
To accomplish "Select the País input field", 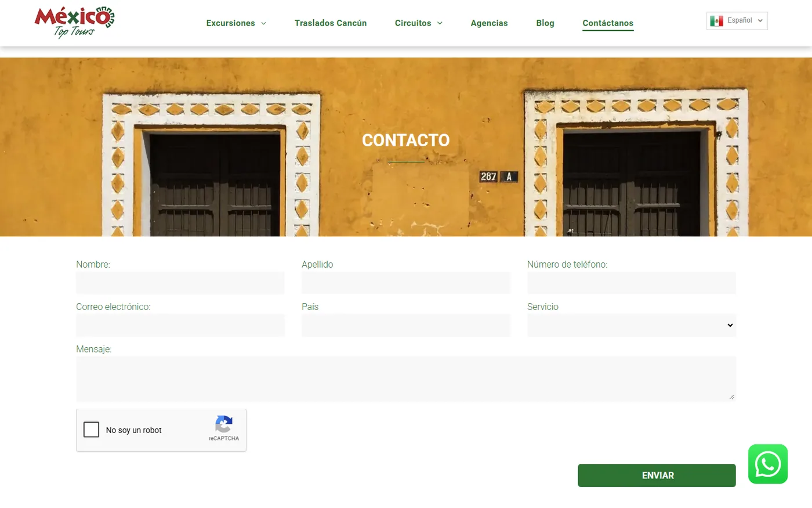I will click(406, 325).
